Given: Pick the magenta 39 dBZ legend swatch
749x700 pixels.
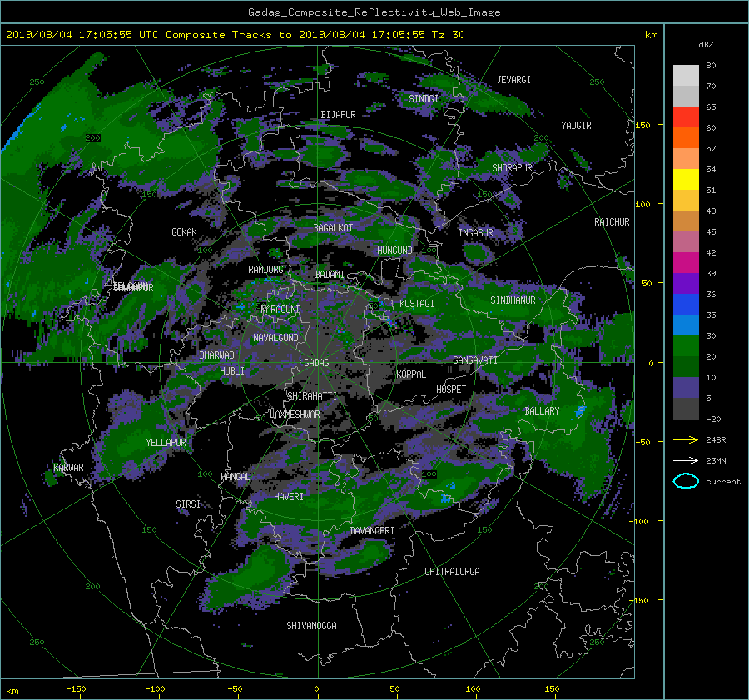Looking at the screenshot, I should pos(686,263).
